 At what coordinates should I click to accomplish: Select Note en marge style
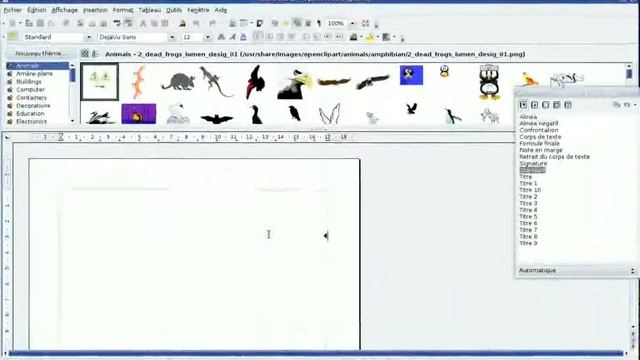(x=541, y=150)
